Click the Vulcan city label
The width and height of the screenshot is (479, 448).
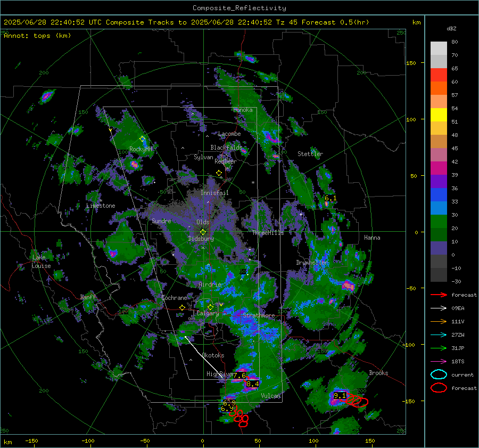pyautogui.click(x=270, y=396)
